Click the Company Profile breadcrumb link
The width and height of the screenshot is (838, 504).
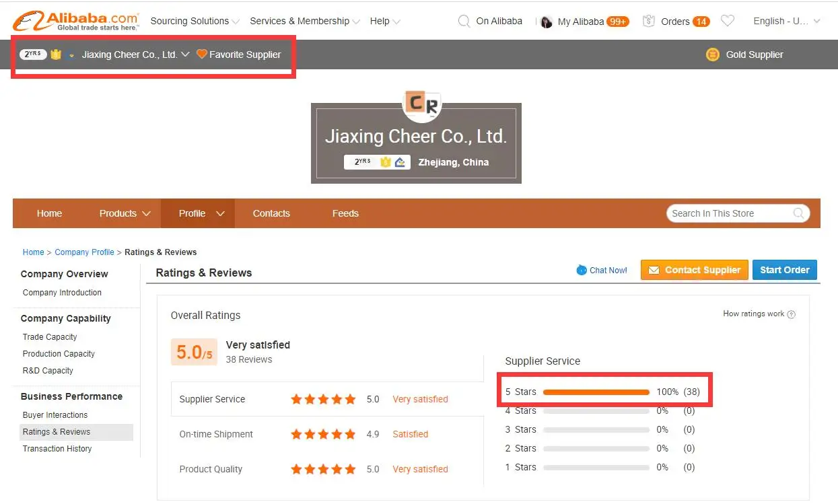point(84,252)
